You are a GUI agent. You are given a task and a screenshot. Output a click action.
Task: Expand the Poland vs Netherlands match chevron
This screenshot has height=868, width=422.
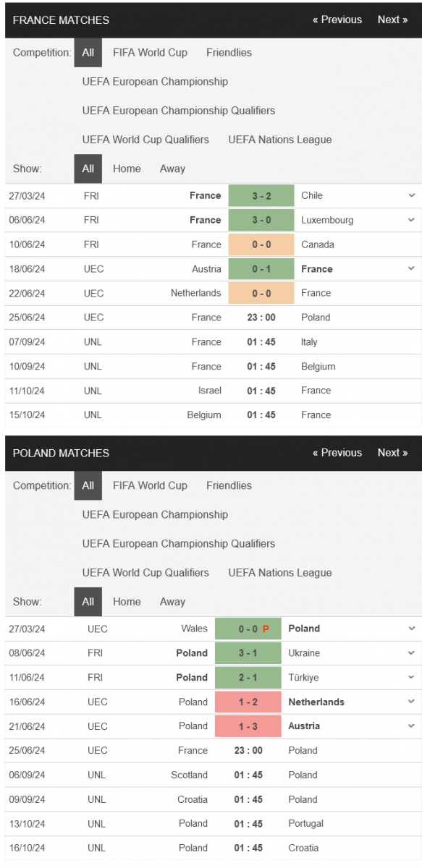[x=412, y=702]
